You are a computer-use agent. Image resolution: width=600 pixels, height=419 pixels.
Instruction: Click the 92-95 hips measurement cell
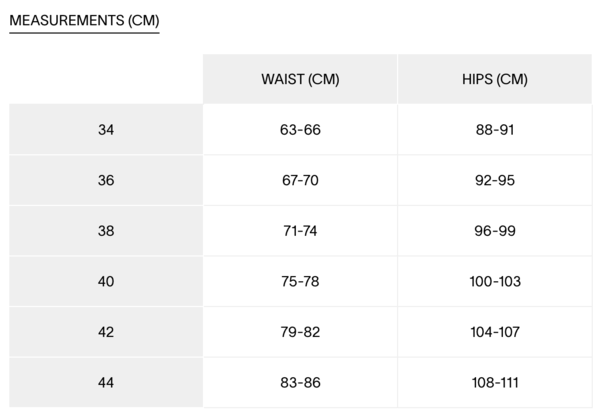click(x=495, y=181)
